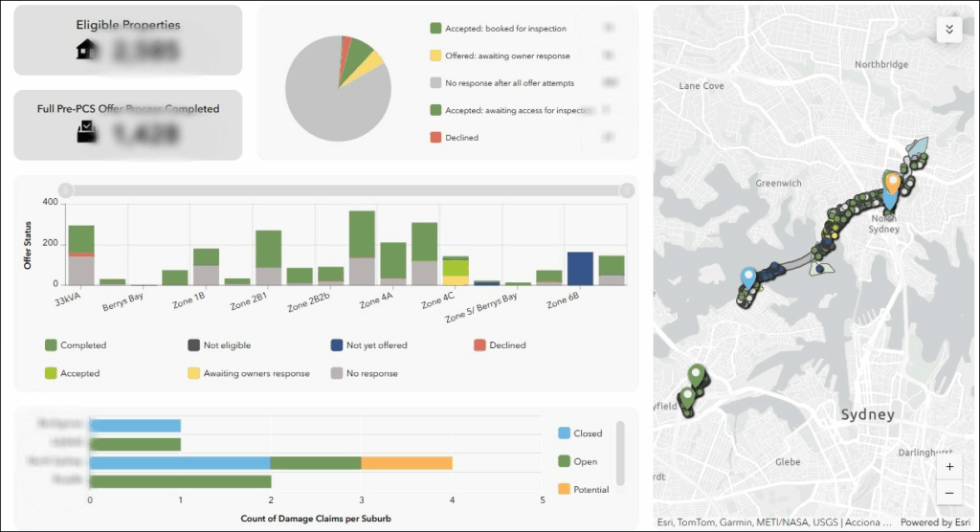Zoom out on the map with minus button
This screenshot has width=980, height=532.
[948, 493]
